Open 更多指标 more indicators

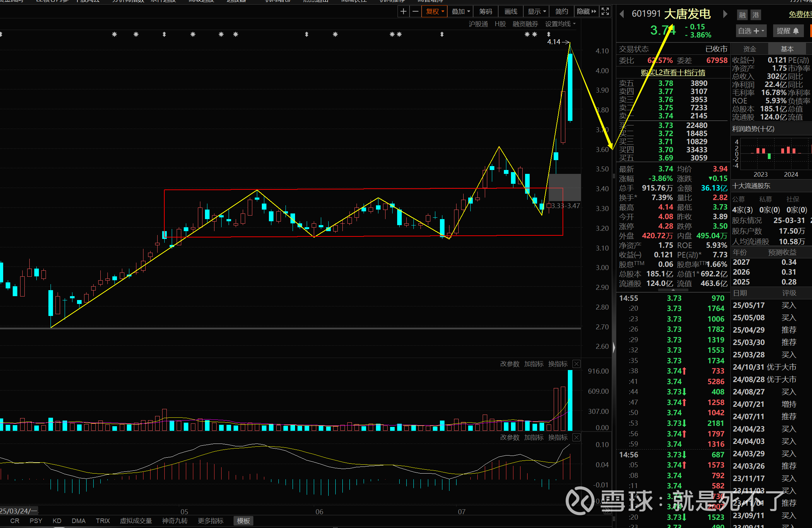coord(211,521)
